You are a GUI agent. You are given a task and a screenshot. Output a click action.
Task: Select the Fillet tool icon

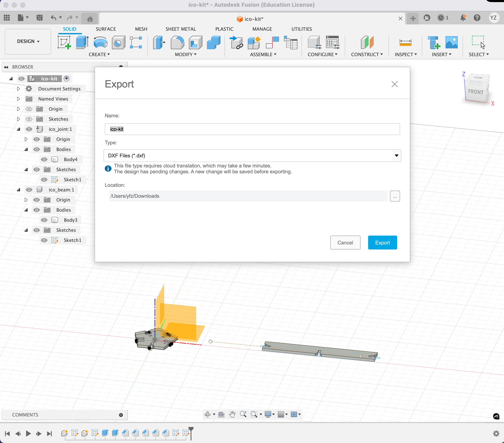[177, 42]
